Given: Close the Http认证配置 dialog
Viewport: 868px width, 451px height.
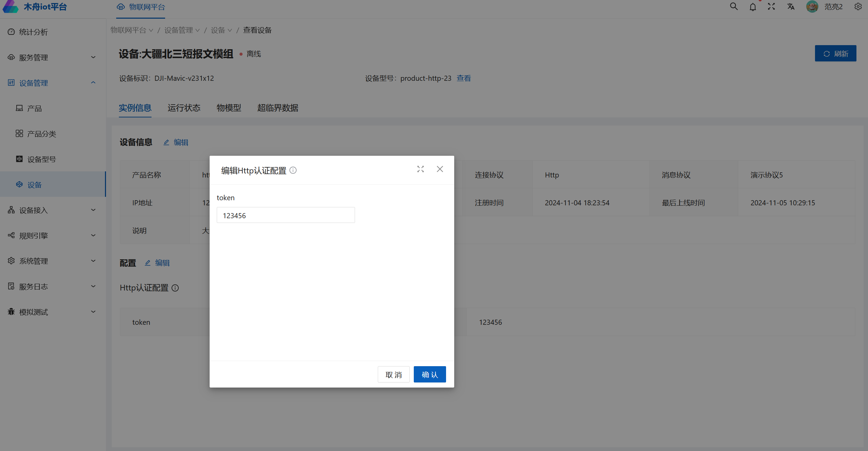Looking at the screenshot, I should [440, 169].
